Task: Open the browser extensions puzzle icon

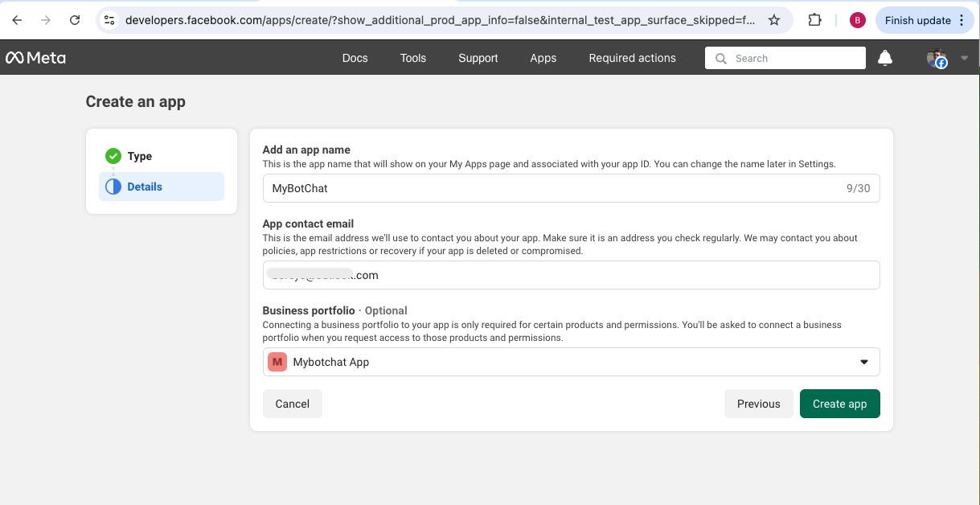Action: point(814,20)
